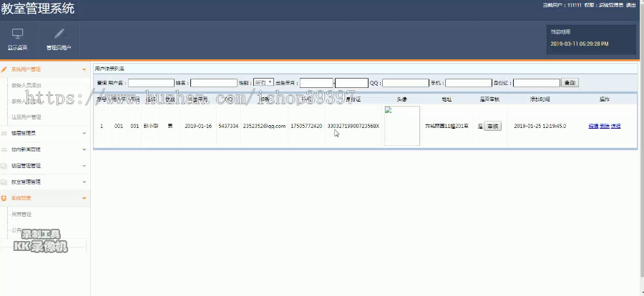Click the birth date cell 2019-01-16
This screenshot has height=296, width=644.
[198, 126]
